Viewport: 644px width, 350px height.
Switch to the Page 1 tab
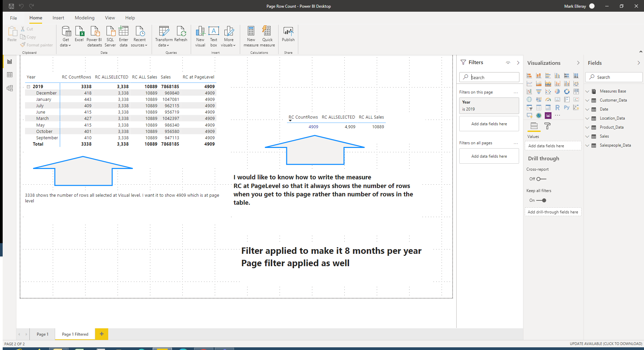pos(42,334)
